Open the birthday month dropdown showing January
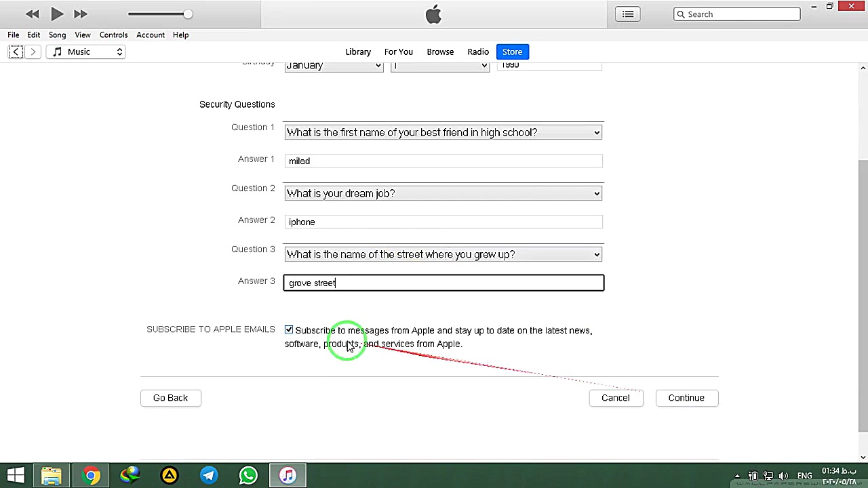868x488 pixels. (x=334, y=66)
